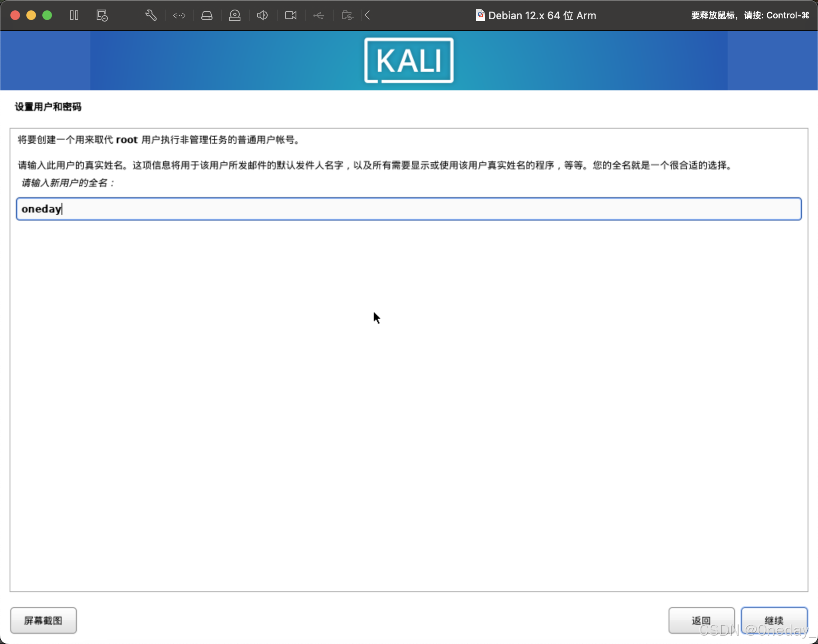
Task: Open VM settings via the wrench icon
Action: point(151,15)
